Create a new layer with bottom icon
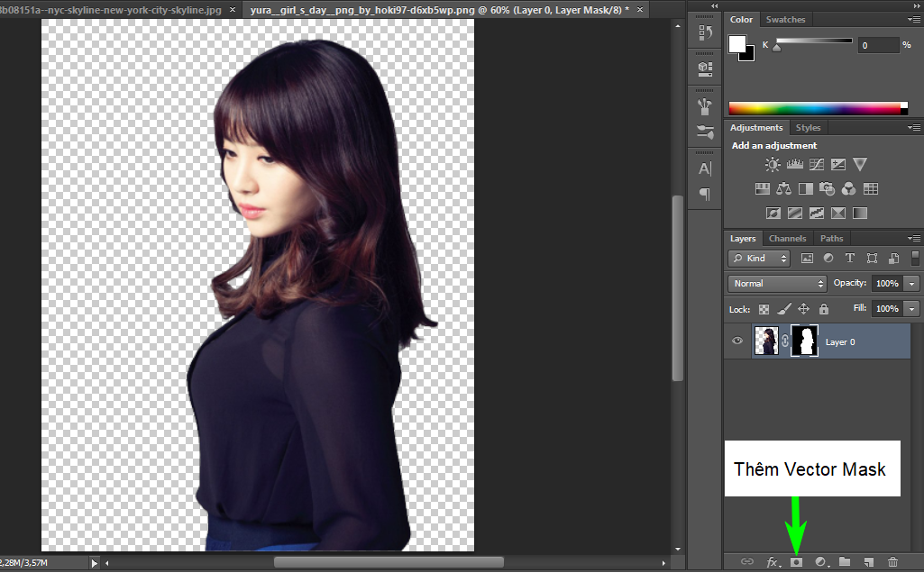Viewport: 924px width, 582px height. tap(868, 562)
